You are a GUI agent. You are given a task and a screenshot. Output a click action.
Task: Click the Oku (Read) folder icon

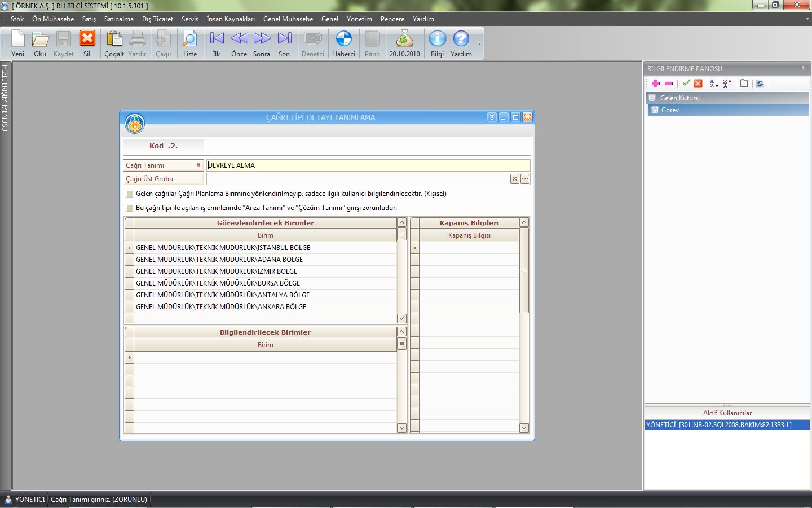pyautogui.click(x=40, y=43)
